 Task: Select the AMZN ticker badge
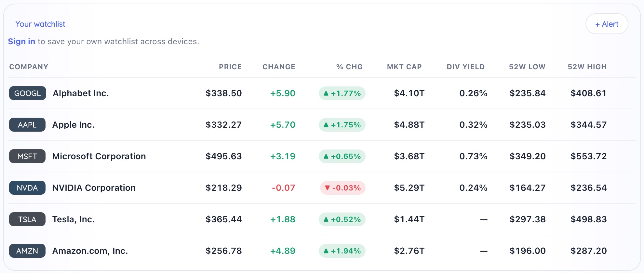27,251
